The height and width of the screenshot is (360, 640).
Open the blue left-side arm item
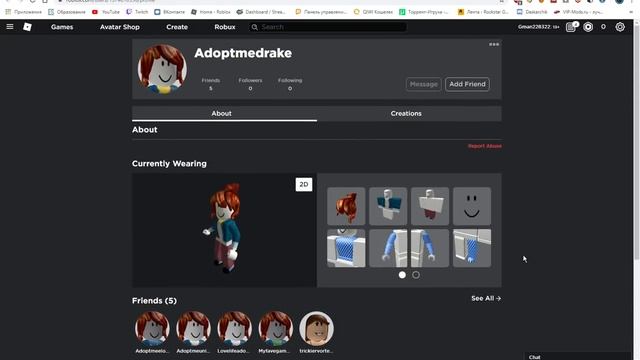pos(388,248)
